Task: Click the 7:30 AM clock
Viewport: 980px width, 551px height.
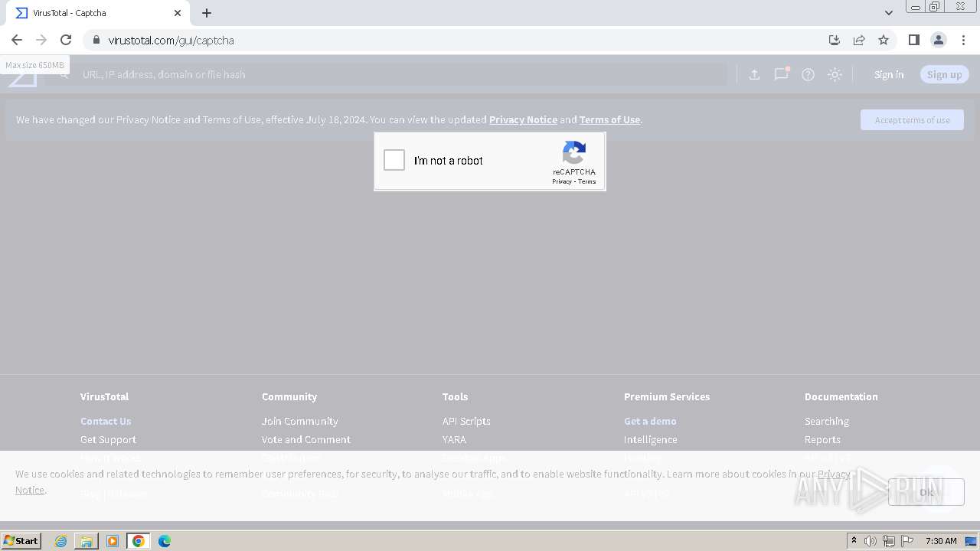Action: [941, 541]
